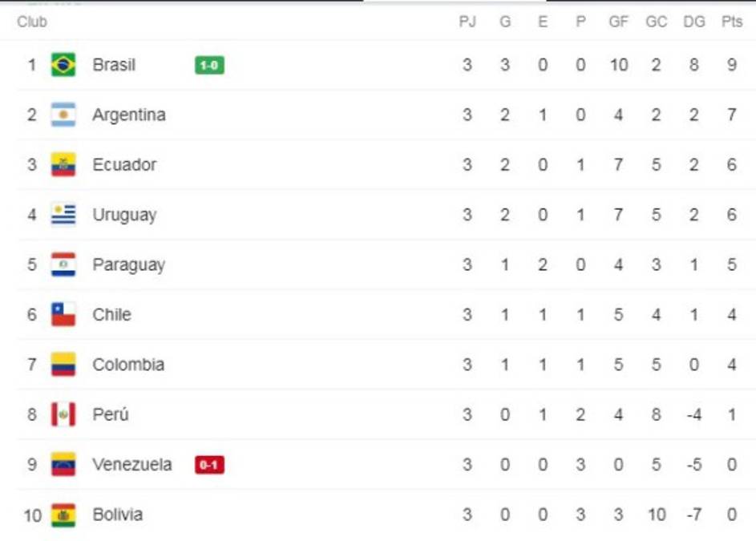Open the Argentina team link
756x541 pixels.
tap(129, 115)
